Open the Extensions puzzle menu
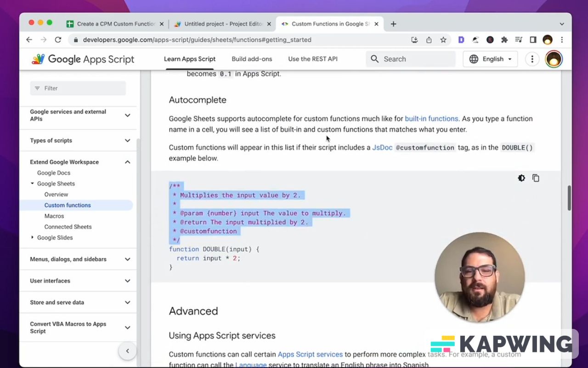Image resolution: width=588 pixels, height=368 pixels. click(504, 40)
